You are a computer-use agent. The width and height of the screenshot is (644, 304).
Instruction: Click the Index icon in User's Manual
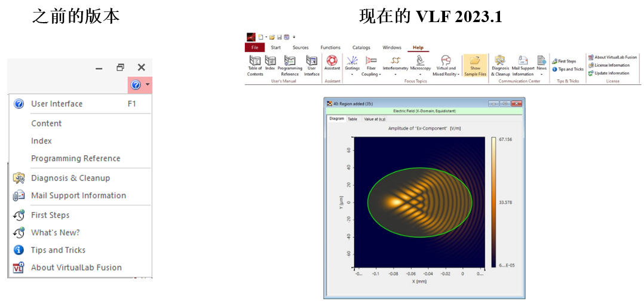(270, 62)
